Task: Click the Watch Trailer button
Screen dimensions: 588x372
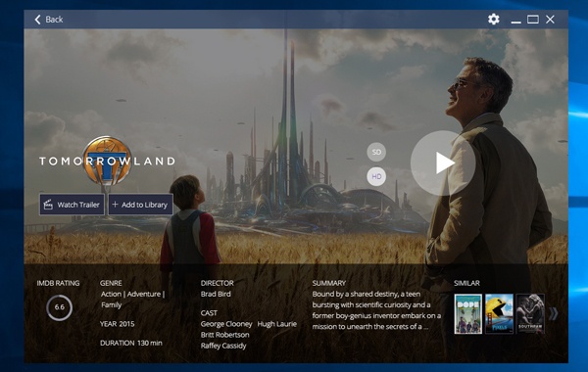Action: [x=72, y=205]
